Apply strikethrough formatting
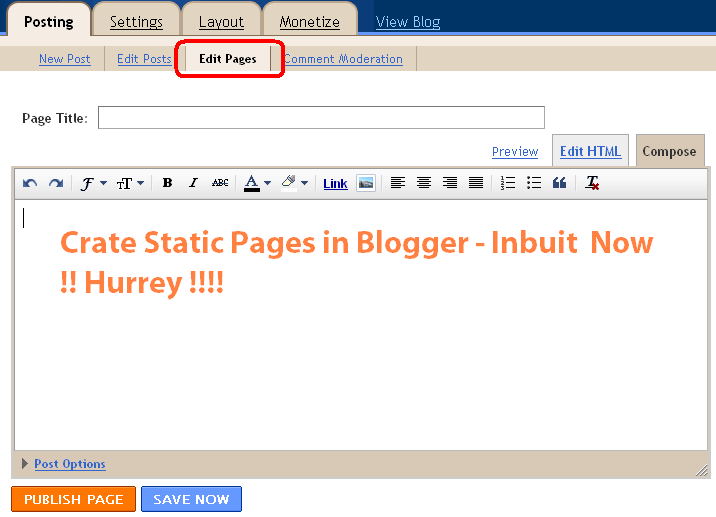 (x=220, y=183)
